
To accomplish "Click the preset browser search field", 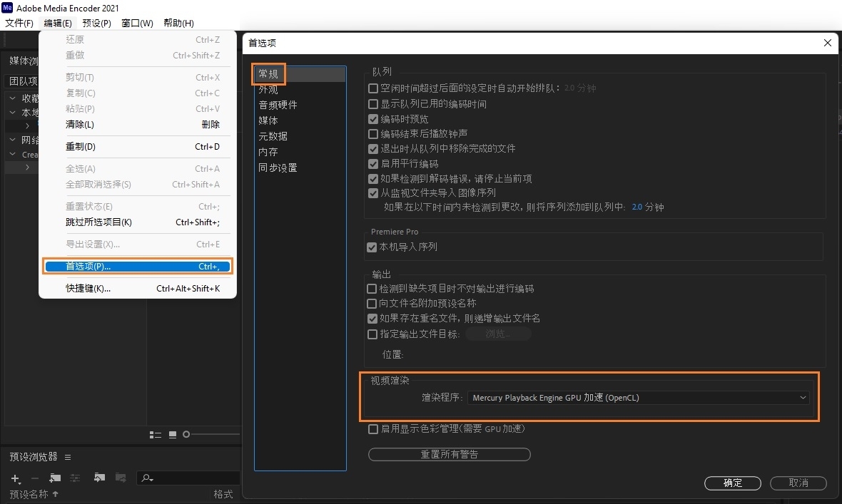I will [188, 478].
